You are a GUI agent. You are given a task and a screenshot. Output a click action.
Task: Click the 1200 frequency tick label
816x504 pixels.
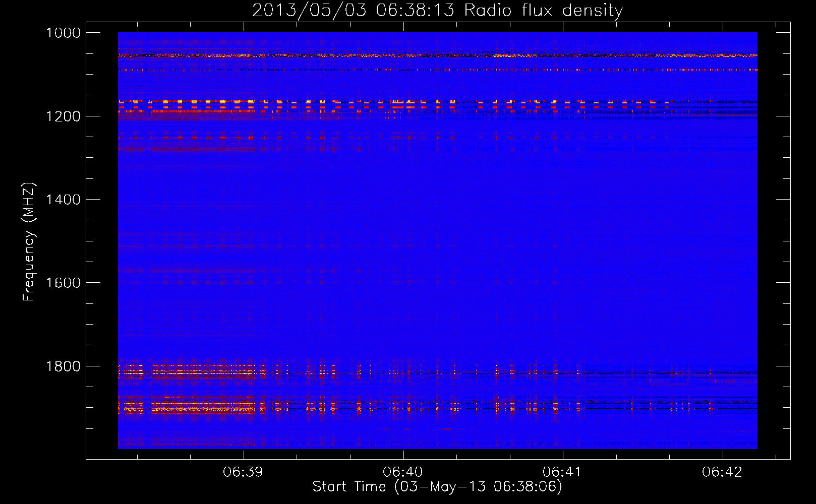click(x=63, y=116)
